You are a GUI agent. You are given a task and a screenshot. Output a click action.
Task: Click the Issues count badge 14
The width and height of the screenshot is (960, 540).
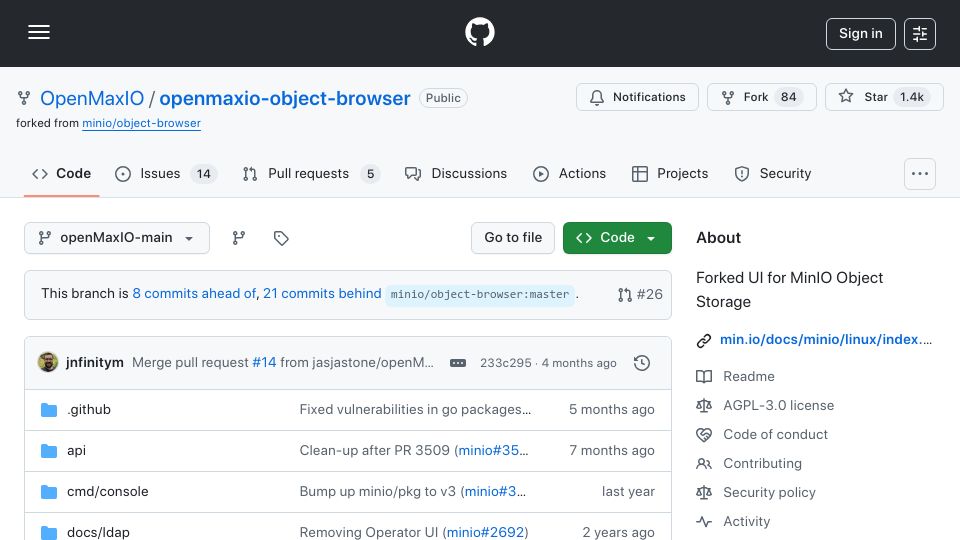coord(204,174)
